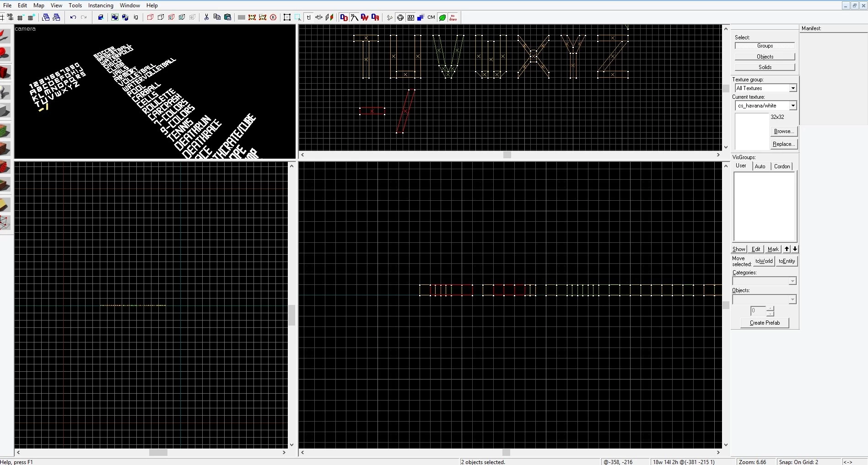
Task: Click the DW toolbar icon
Action: [x=365, y=17]
